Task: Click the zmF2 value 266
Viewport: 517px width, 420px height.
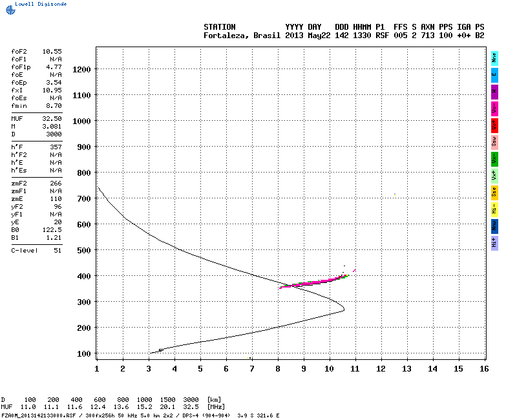Action: pyautogui.click(x=56, y=184)
